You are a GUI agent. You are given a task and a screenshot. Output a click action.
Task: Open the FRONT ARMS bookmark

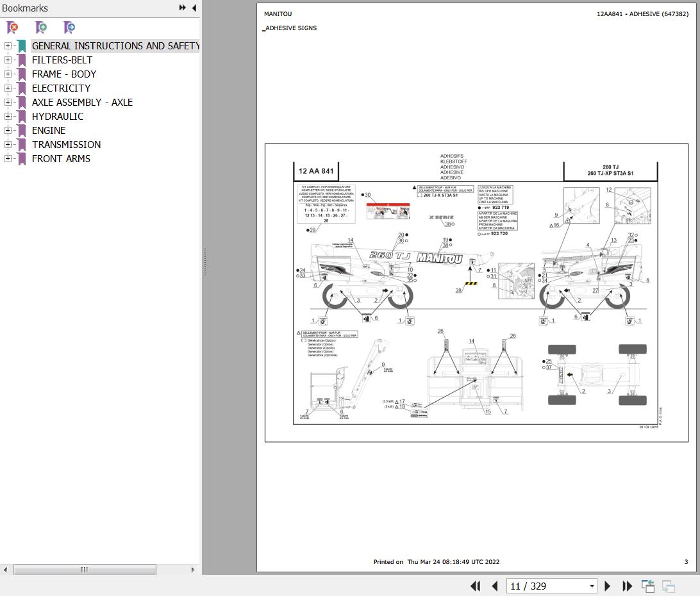(x=61, y=158)
